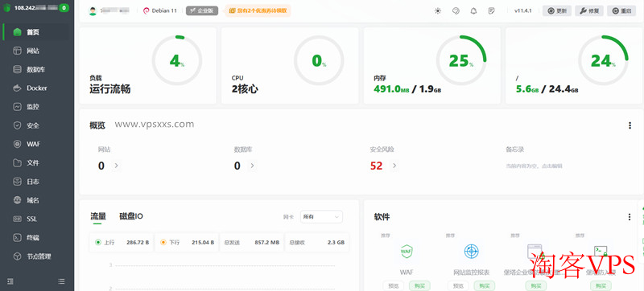Viewport: 644px width, 291px height.
Task: Open the 日志 logs icon in sidebar
Action: point(17,181)
